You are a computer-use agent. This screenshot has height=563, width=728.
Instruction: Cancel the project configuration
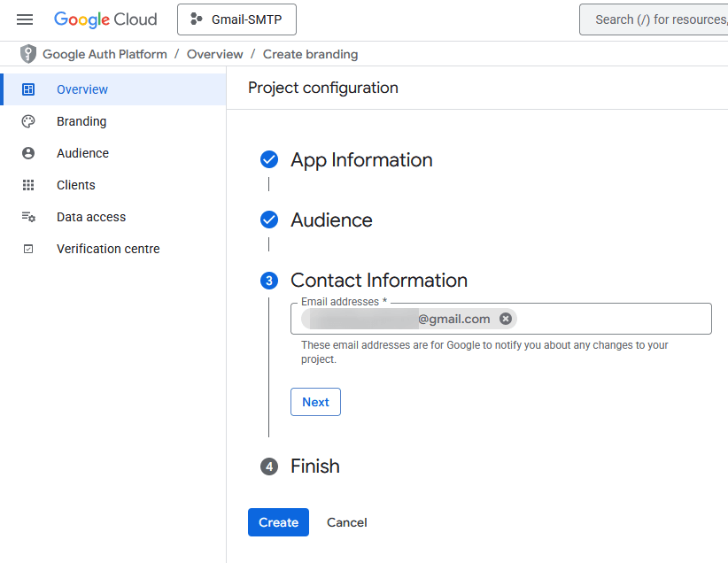(346, 522)
